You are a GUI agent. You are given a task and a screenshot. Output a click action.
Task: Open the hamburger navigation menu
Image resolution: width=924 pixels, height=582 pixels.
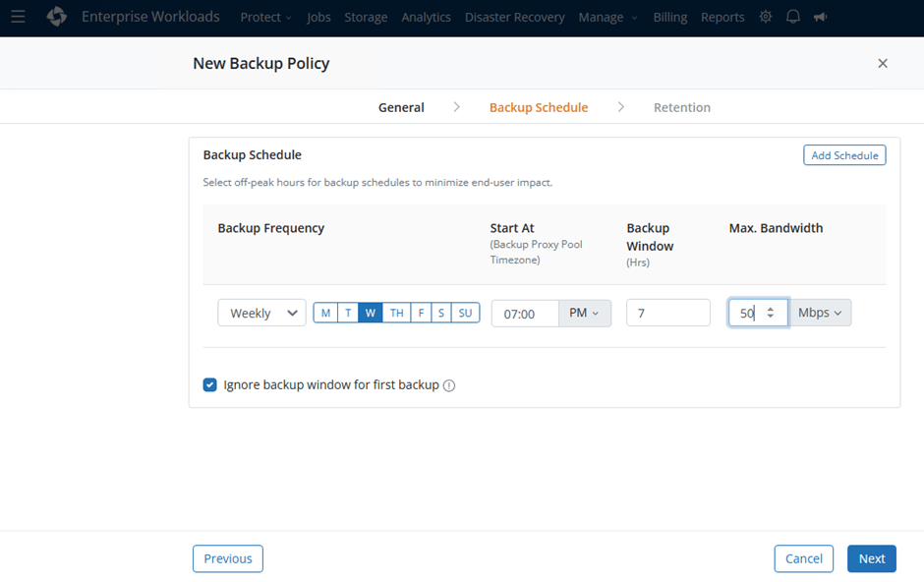click(x=18, y=17)
